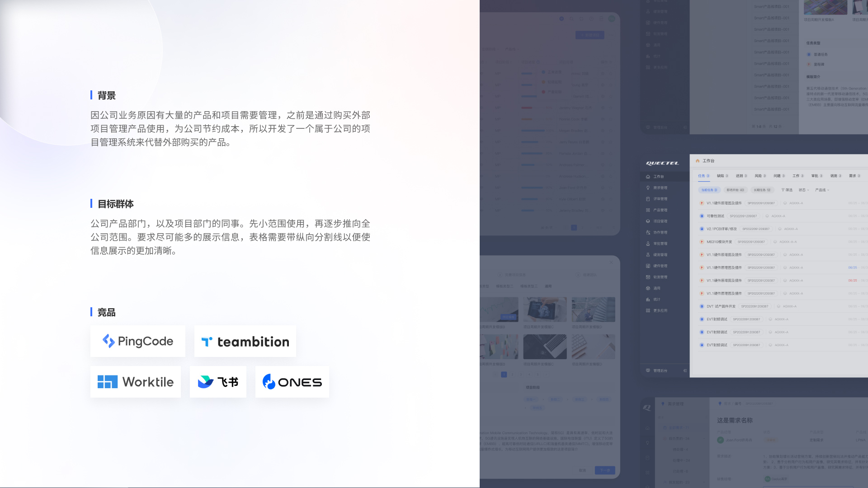Toggle the 长期任务 12 filter chip
868x488 pixels.
tap(762, 190)
